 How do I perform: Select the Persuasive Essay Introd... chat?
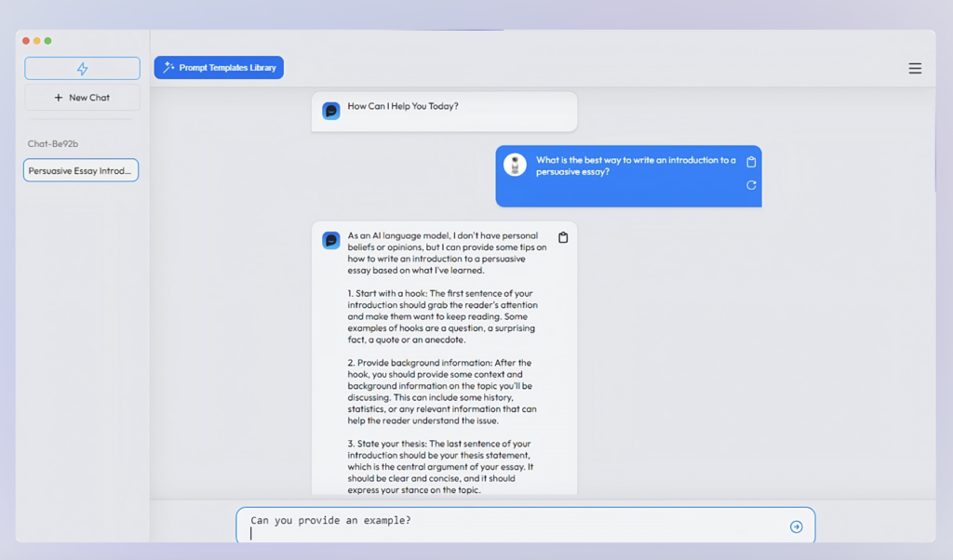tap(81, 171)
